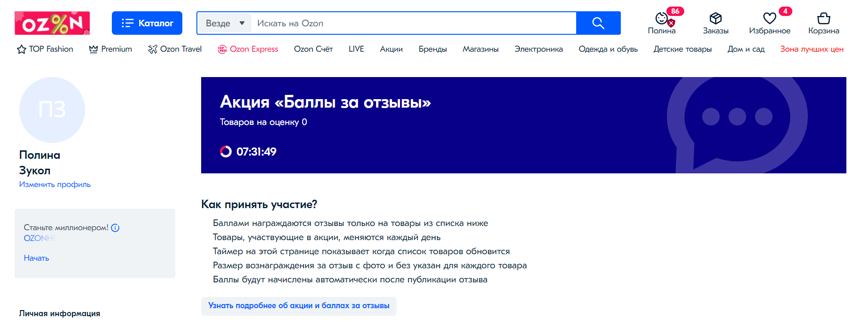Click the ПЗ profile avatar
The height and width of the screenshot is (327, 868).
pyautogui.click(x=52, y=110)
